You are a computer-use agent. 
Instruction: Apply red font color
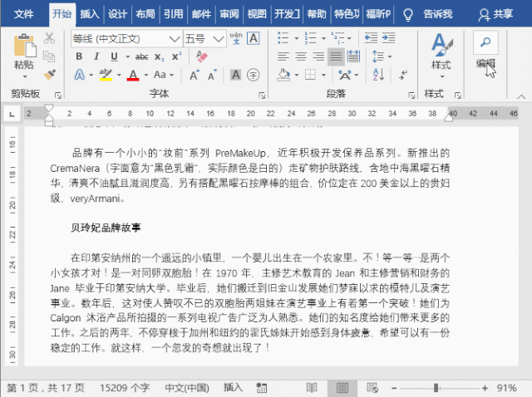click(x=133, y=75)
